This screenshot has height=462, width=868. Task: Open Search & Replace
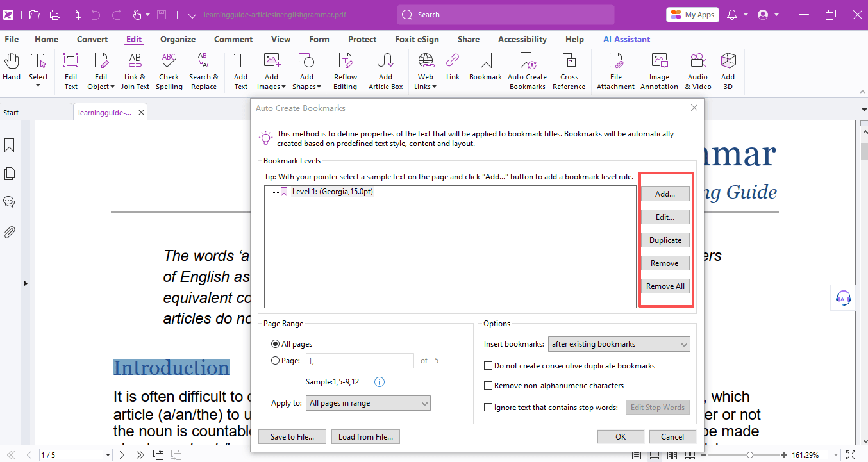click(x=204, y=71)
